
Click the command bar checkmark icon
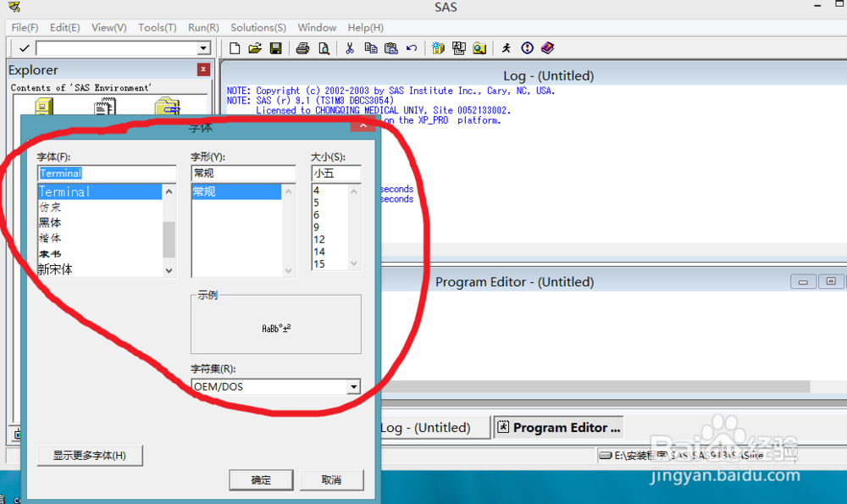pyautogui.click(x=24, y=48)
